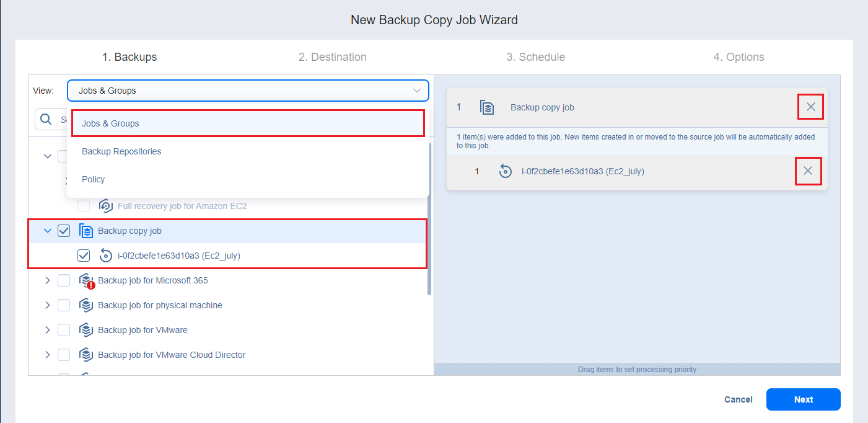Click the VMware backup job icon
Image resolution: width=868 pixels, height=423 pixels.
86,330
